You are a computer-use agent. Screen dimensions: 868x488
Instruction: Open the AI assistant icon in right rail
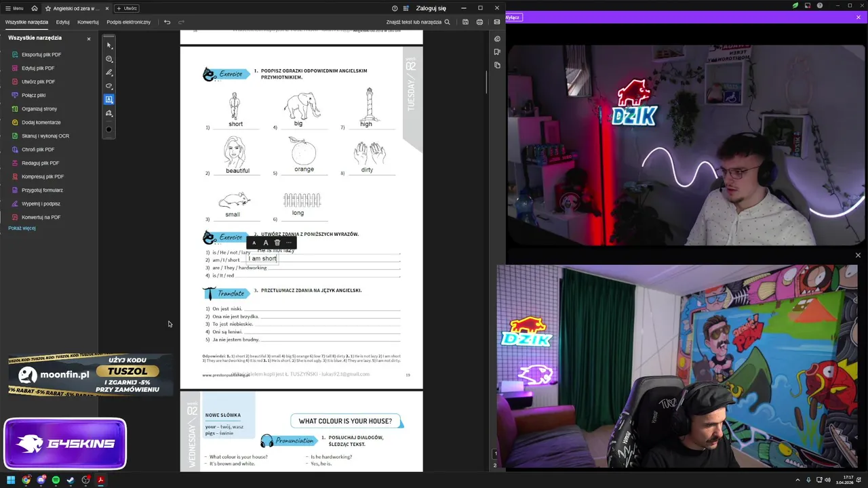coord(497,39)
